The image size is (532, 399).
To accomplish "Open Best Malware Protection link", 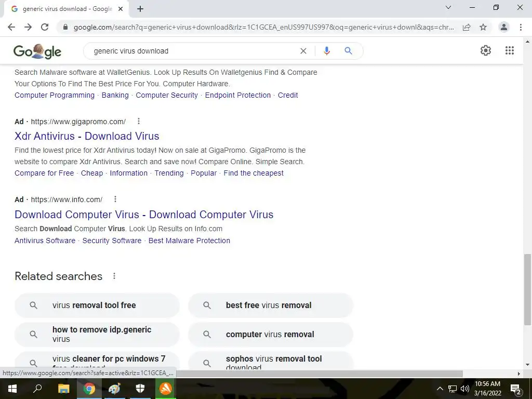I will click(x=189, y=241).
